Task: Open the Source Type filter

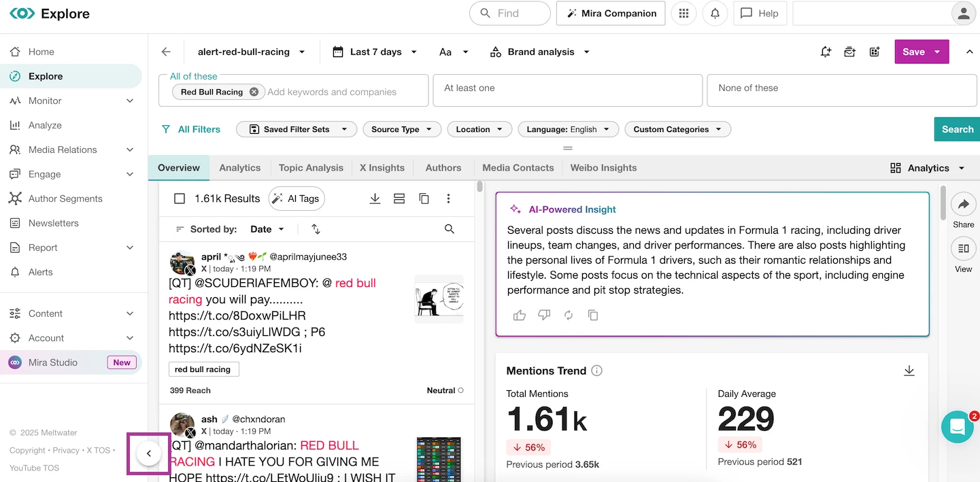Action: 402,129
